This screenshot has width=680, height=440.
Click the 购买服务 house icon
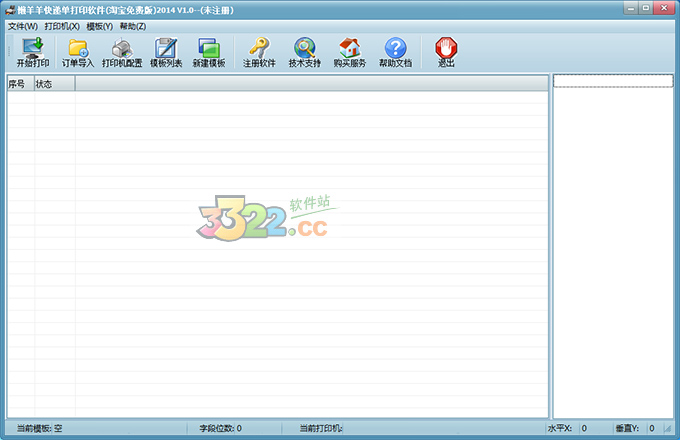[x=349, y=52]
